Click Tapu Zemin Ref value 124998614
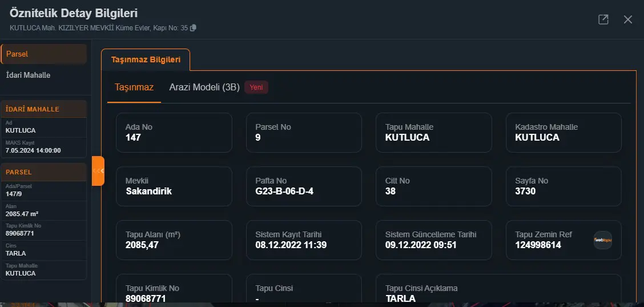The width and height of the screenshot is (644, 307). [538, 245]
